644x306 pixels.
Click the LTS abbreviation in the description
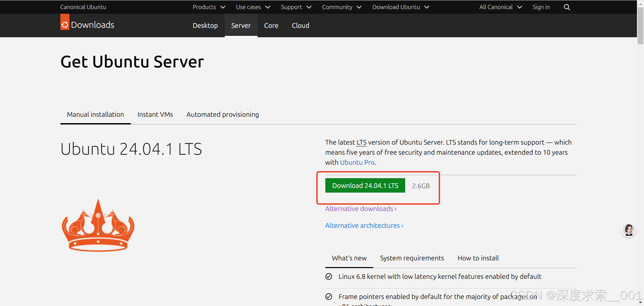pos(362,142)
